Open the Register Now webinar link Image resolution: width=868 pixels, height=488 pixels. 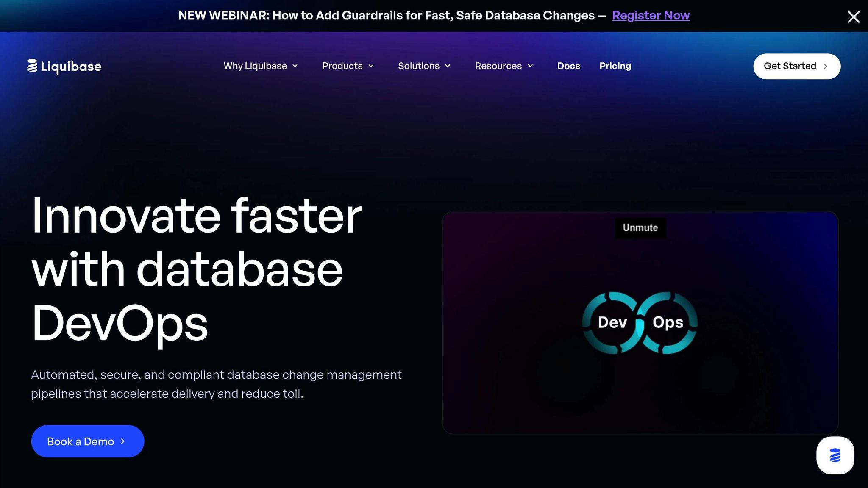pyautogui.click(x=651, y=16)
